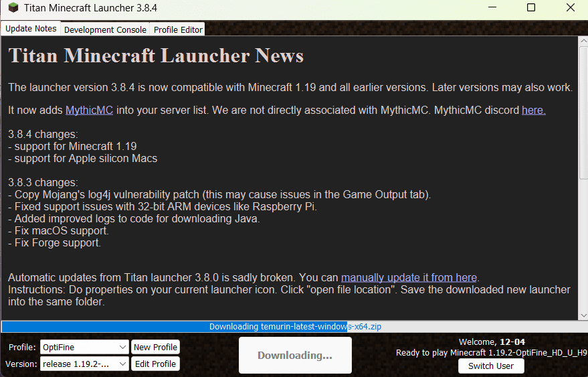The image size is (588, 377).
Task: Click the news pane vertical scrollbar thumb
Action: click(x=583, y=112)
